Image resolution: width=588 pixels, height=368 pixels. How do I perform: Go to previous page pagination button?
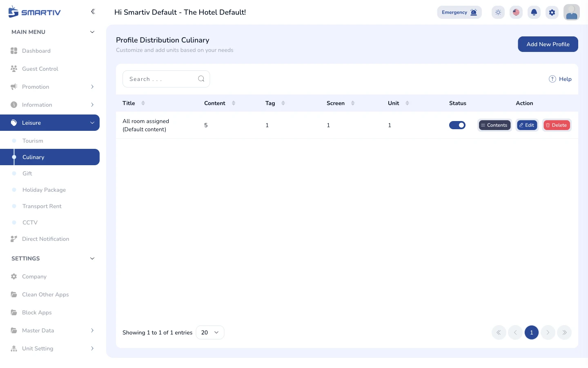click(x=515, y=332)
